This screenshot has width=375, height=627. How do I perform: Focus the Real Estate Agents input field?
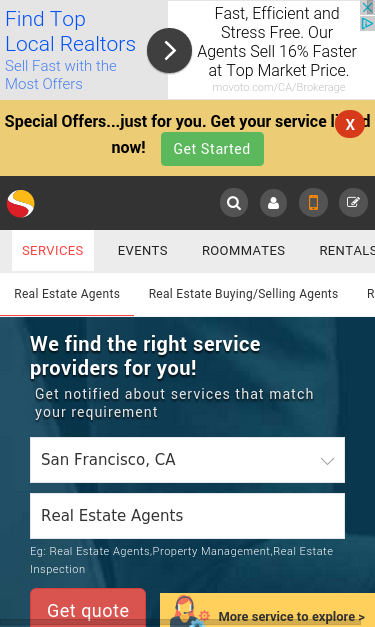[188, 516]
